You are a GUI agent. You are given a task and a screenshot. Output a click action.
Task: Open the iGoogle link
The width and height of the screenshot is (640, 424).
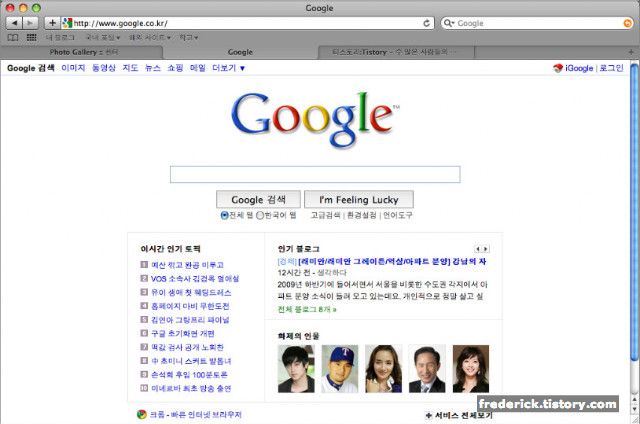[579, 68]
